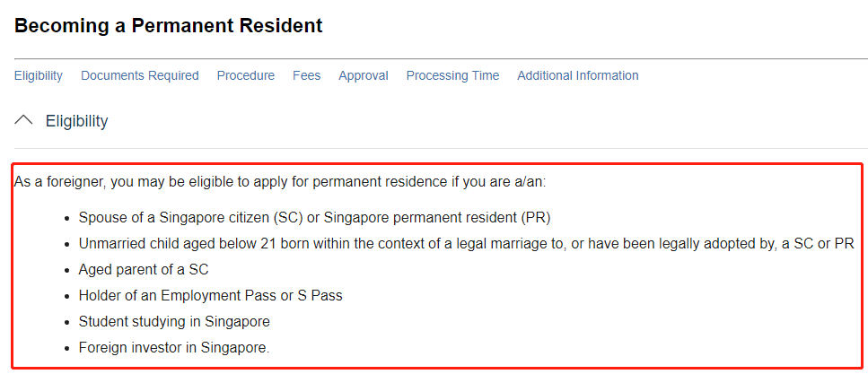Select the Aged parent of a SC item

(x=144, y=269)
